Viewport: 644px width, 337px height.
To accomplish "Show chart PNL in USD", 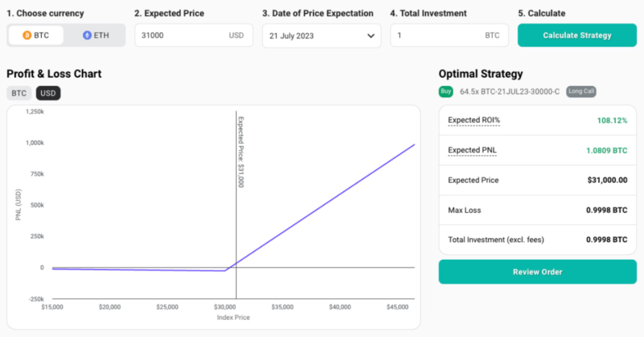I will tap(48, 93).
